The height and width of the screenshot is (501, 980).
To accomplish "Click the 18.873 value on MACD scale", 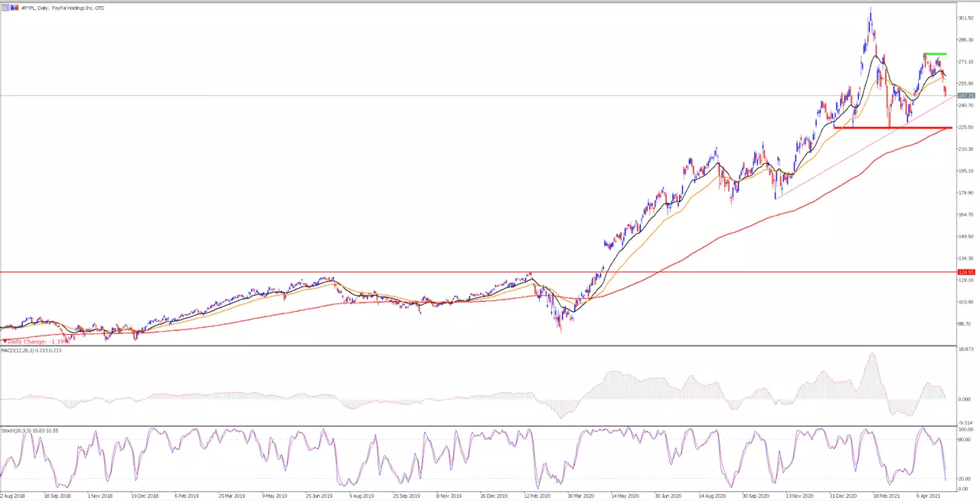I will click(966, 348).
